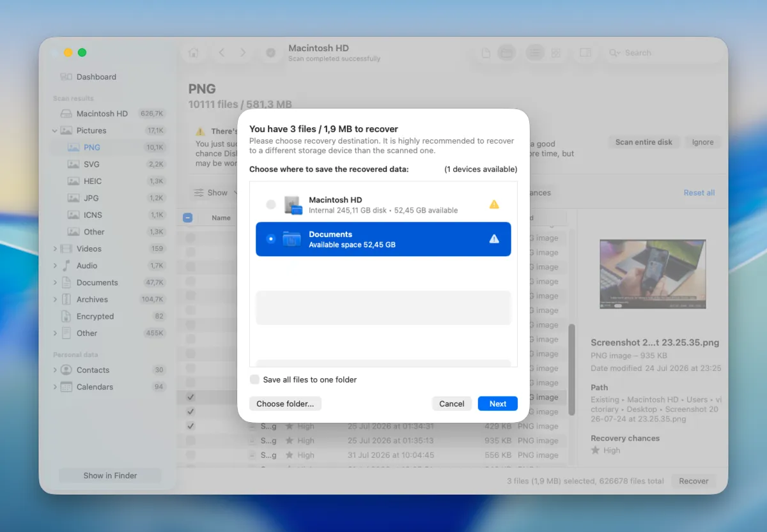
Task: Navigate back with the left arrow
Action: point(222,53)
